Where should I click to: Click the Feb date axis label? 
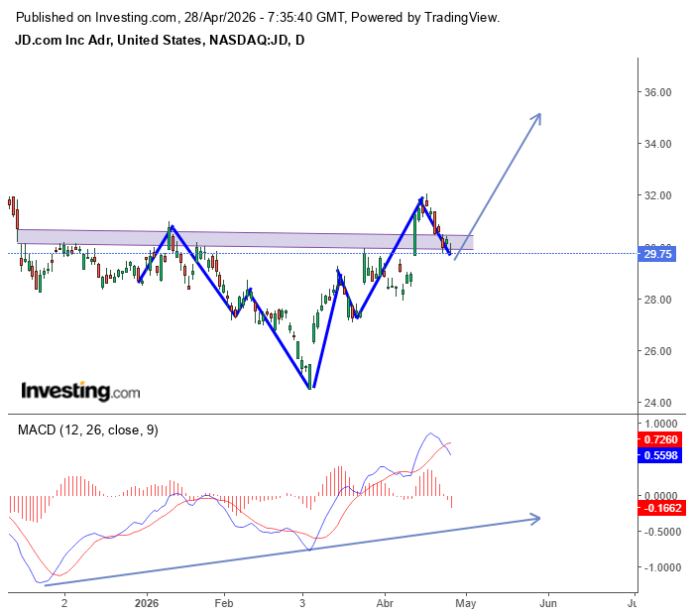click(224, 604)
